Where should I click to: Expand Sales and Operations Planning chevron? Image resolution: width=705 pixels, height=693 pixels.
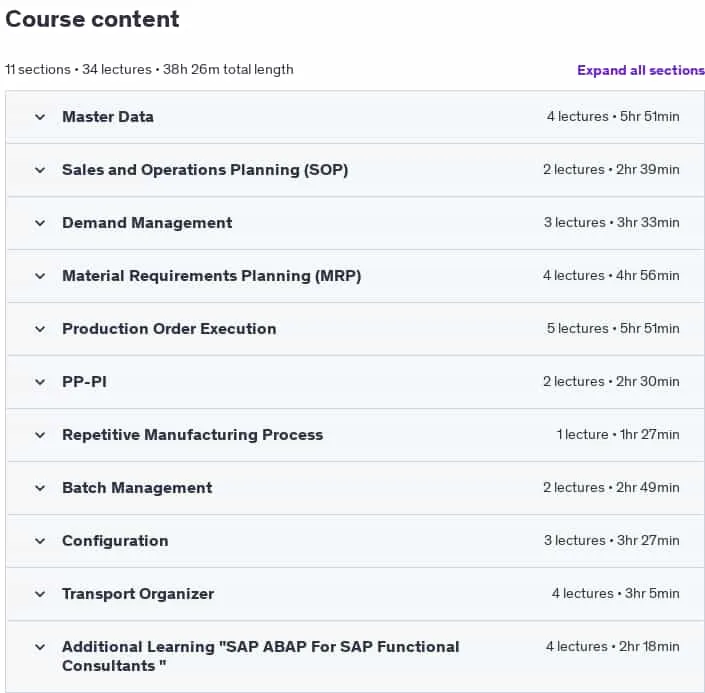click(x=40, y=170)
